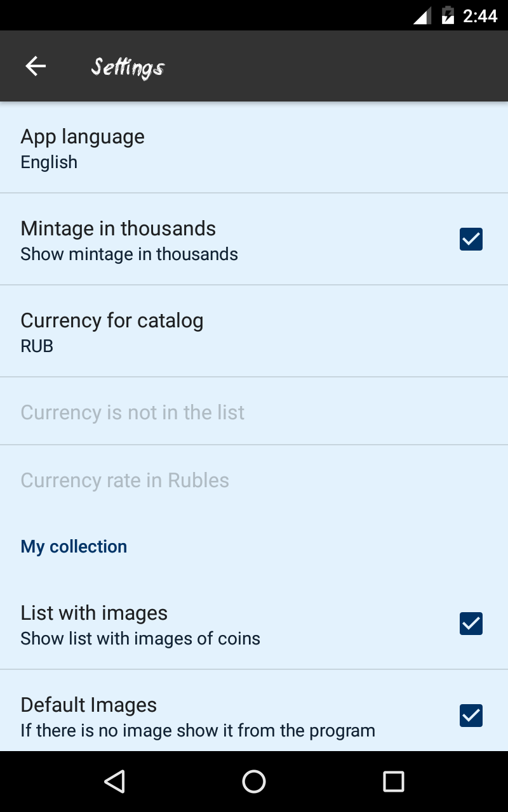Tap the RUB currency value
Screen dimensions: 508x812
tap(37, 346)
